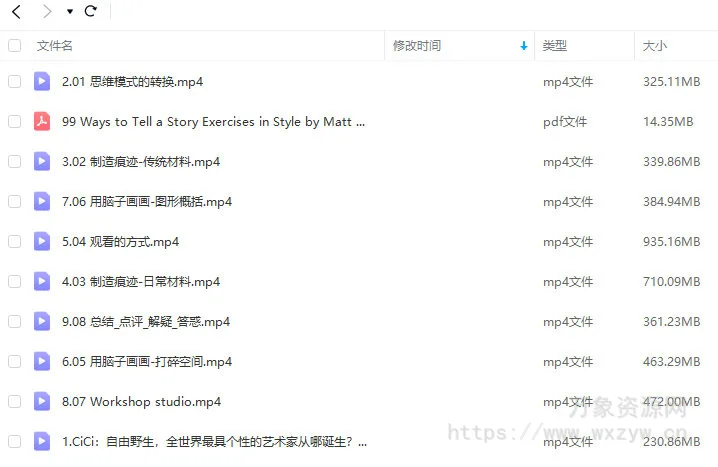Screen dimensions: 718x467
Task: Click the back navigation arrow
Action: (16, 12)
